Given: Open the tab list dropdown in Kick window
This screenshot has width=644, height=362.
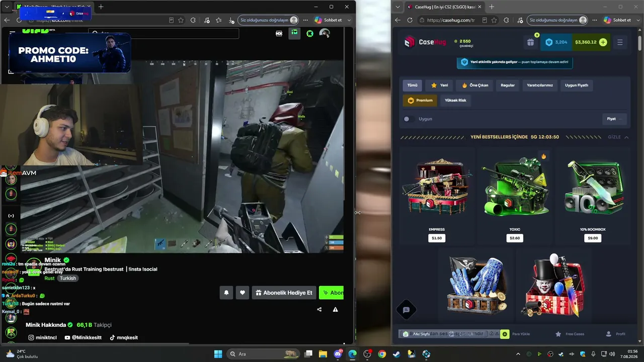Looking at the screenshot, I should [x=7, y=7].
